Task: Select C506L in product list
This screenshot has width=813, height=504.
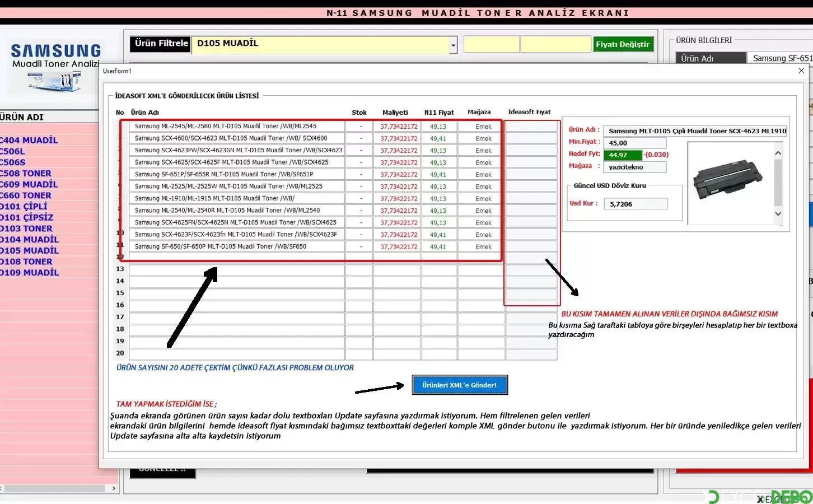Action: coord(12,152)
